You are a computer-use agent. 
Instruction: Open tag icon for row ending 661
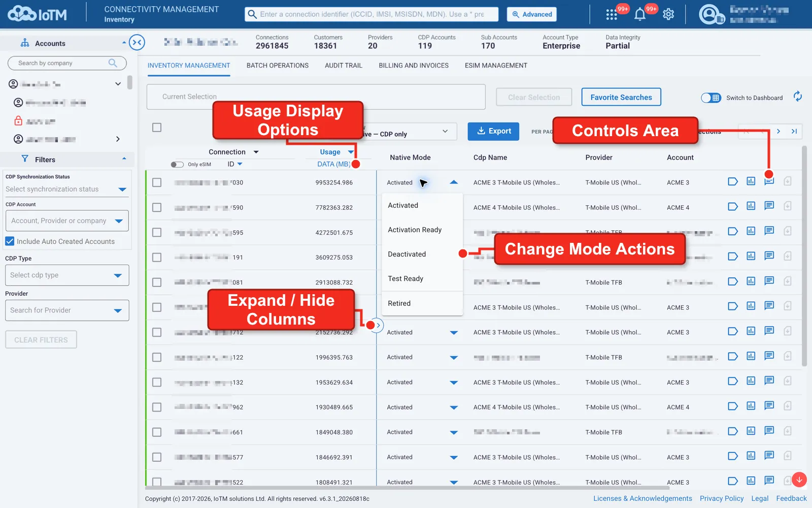click(x=732, y=431)
